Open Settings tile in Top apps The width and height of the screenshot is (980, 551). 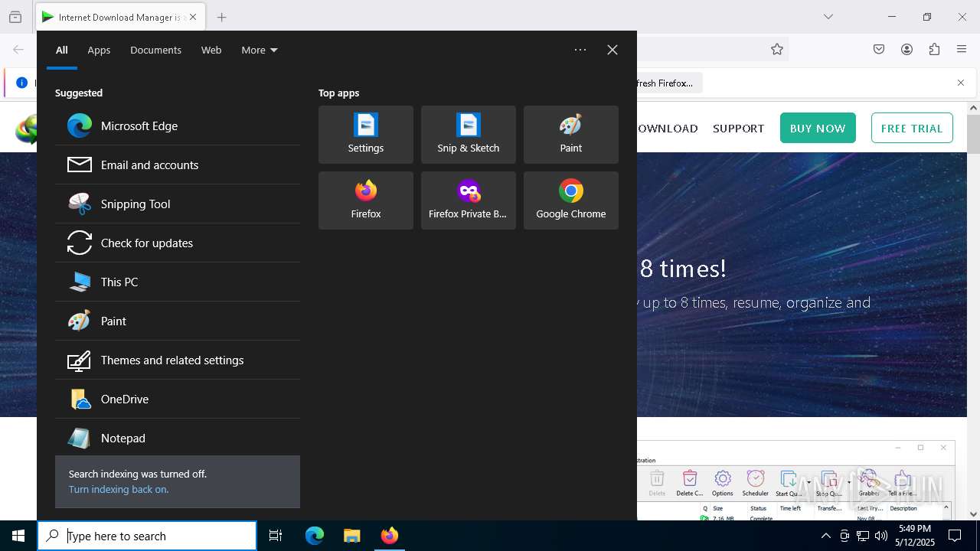[x=366, y=135]
